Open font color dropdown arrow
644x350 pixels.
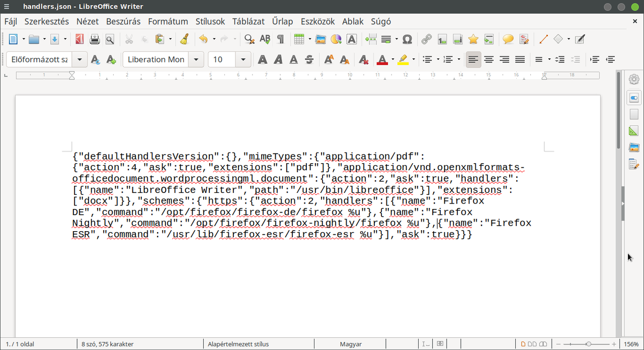(x=392, y=59)
